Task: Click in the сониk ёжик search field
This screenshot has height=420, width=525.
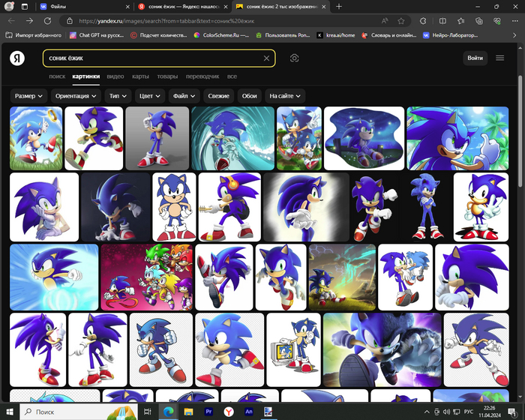Action: [x=150, y=58]
